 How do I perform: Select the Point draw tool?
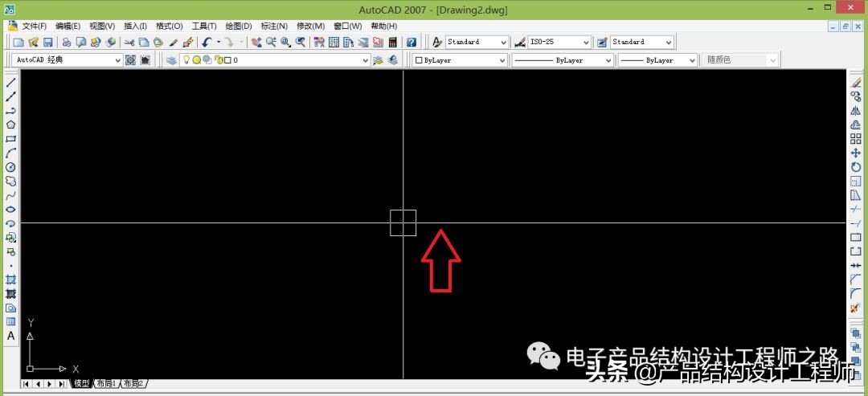click(x=10, y=266)
